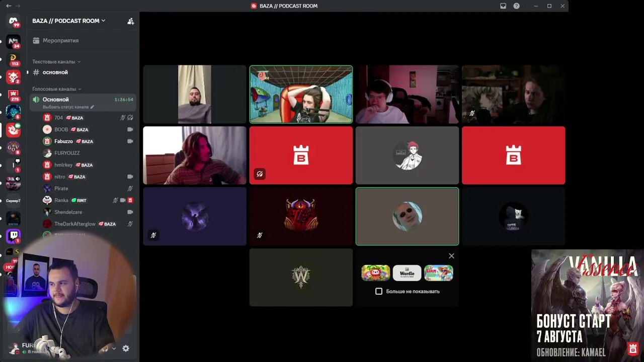Open the purple Twitch server icon
The image size is (644, 362).
(x=13, y=235)
